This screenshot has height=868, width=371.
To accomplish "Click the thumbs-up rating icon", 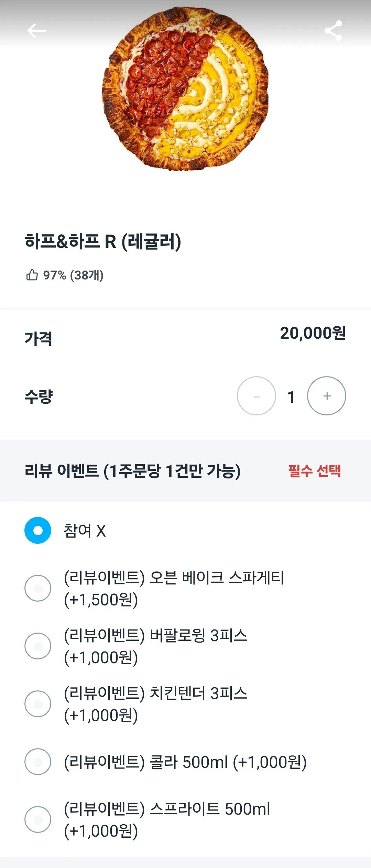I will (32, 275).
